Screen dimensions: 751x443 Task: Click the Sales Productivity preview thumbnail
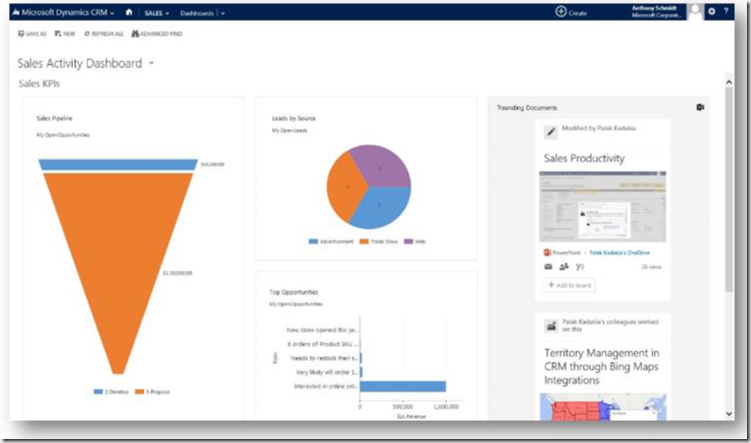pos(603,206)
